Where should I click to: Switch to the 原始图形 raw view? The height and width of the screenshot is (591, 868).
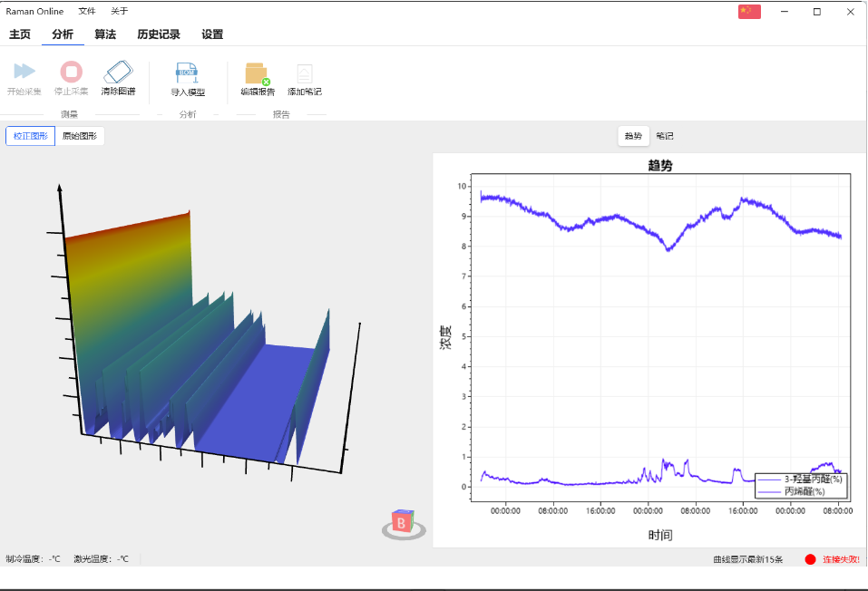pos(80,136)
